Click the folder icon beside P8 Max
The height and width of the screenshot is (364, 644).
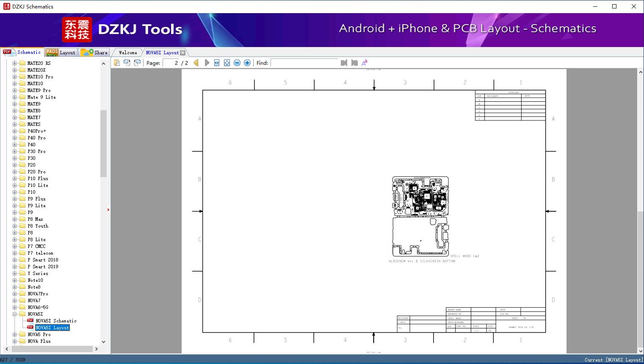point(22,219)
